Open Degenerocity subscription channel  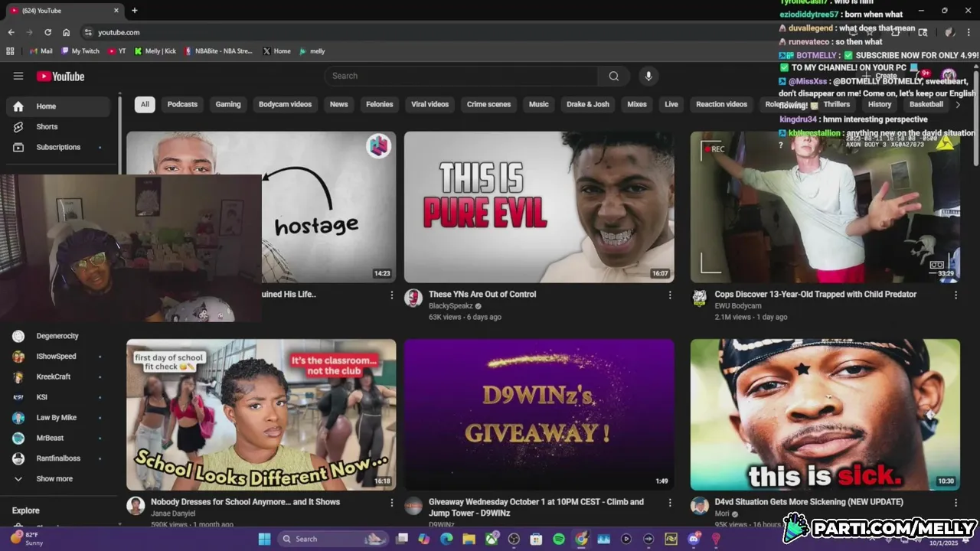58,336
